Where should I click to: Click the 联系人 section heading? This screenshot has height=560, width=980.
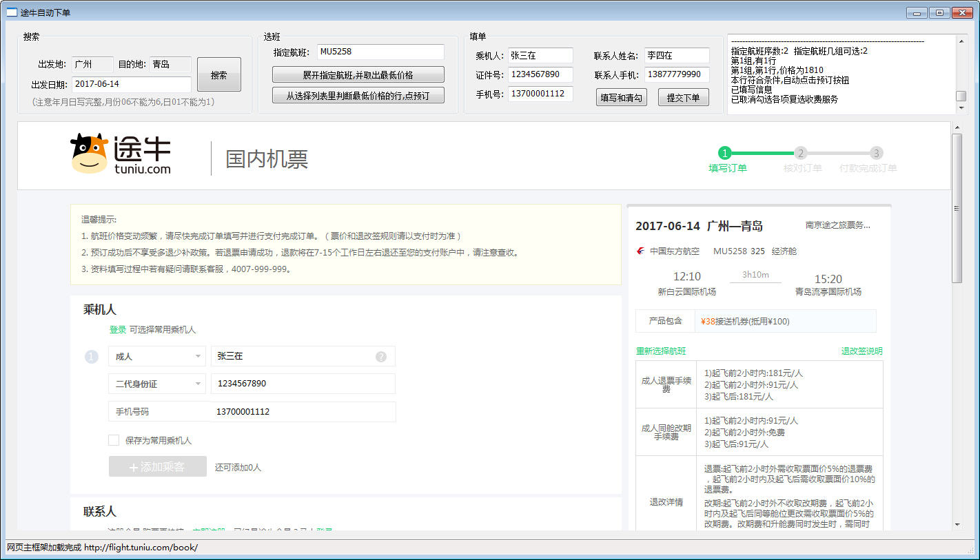pyautogui.click(x=100, y=512)
